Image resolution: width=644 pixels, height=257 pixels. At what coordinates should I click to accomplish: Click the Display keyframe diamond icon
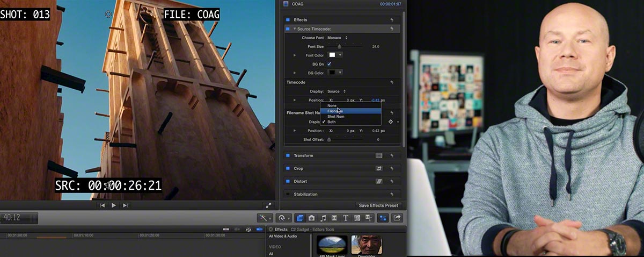pyautogui.click(x=391, y=122)
